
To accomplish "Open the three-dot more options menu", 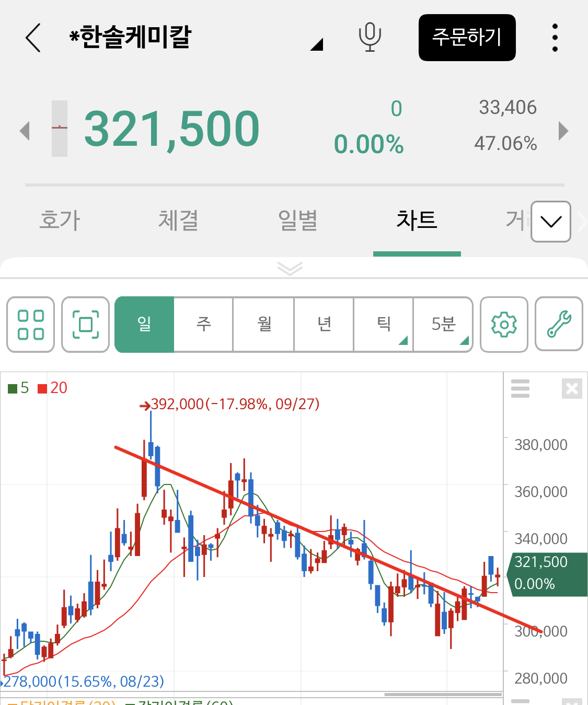I will [x=555, y=38].
